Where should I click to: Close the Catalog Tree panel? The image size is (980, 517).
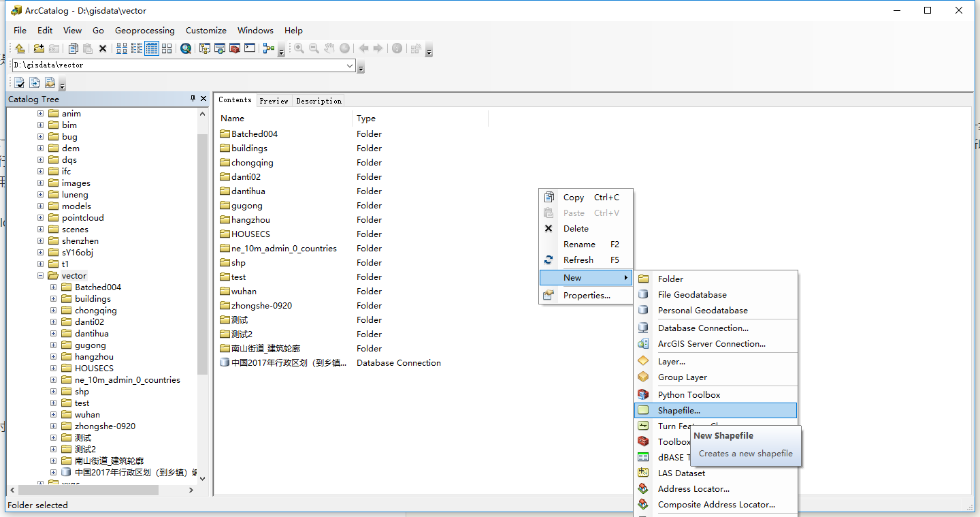(x=203, y=99)
